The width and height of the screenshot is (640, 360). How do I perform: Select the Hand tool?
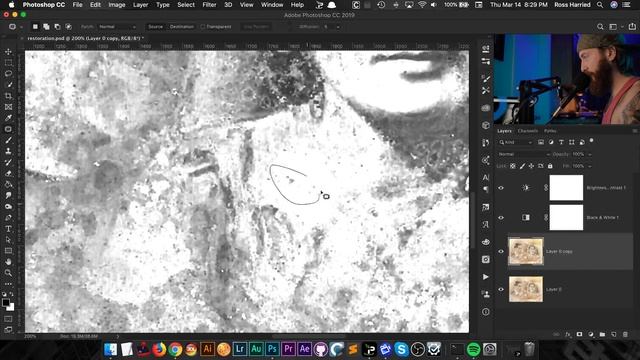[8, 262]
